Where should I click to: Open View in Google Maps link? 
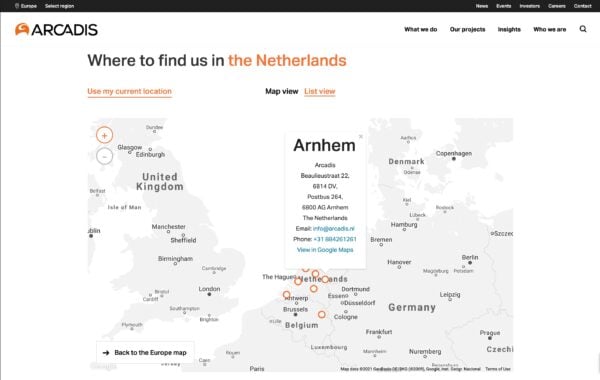325,250
